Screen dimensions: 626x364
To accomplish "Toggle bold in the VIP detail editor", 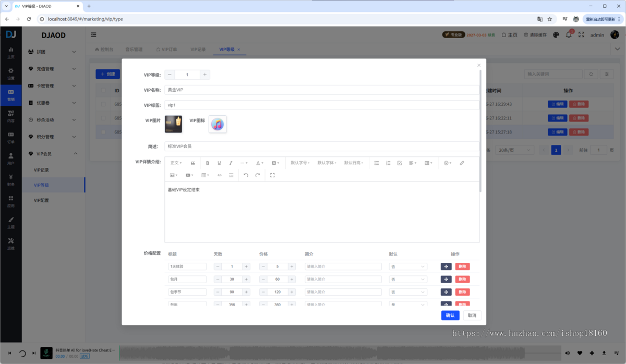I will tap(208, 163).
